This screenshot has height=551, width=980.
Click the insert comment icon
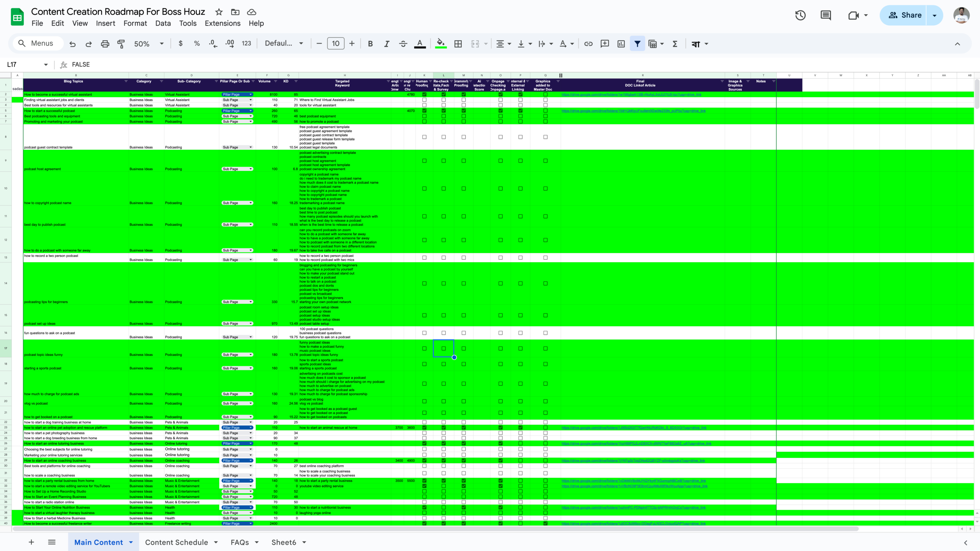point(604,44)
